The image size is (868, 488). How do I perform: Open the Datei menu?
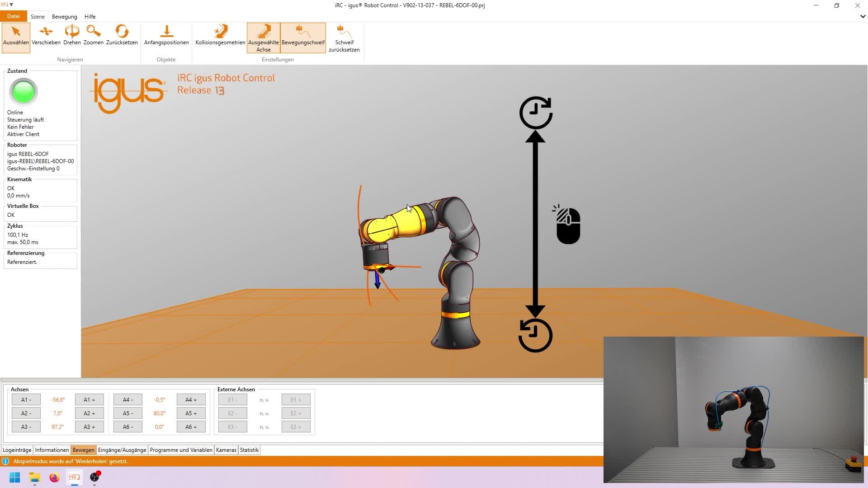click(14, 16)
